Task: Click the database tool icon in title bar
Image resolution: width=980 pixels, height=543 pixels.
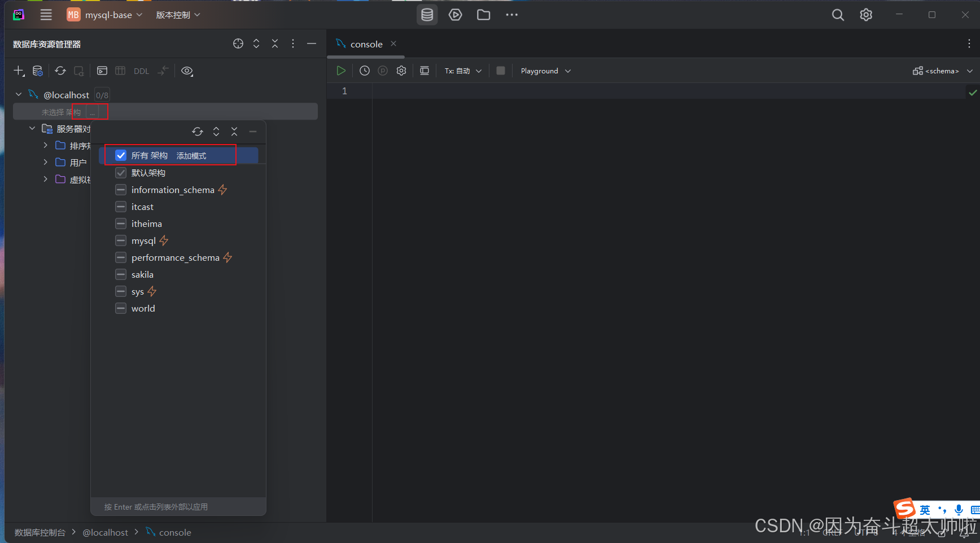Action: point(427,15)
